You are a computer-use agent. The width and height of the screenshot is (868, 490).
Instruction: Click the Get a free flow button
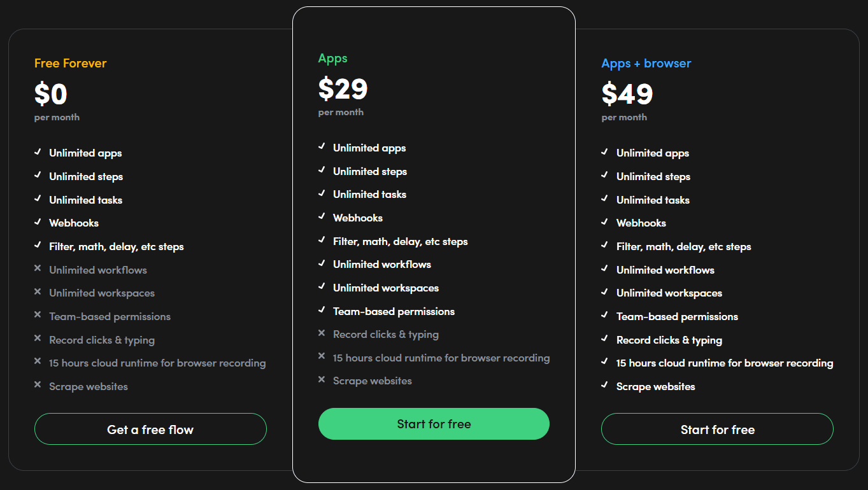point(150,430)
